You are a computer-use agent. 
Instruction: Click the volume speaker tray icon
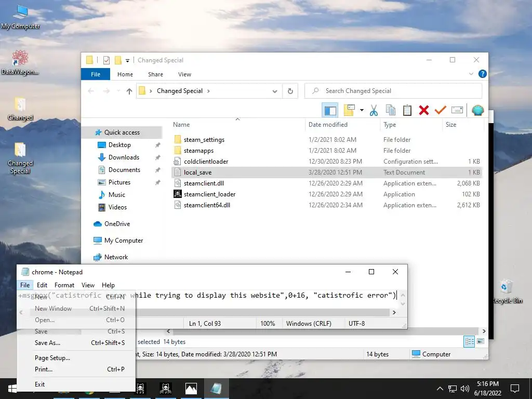[465, 389]
